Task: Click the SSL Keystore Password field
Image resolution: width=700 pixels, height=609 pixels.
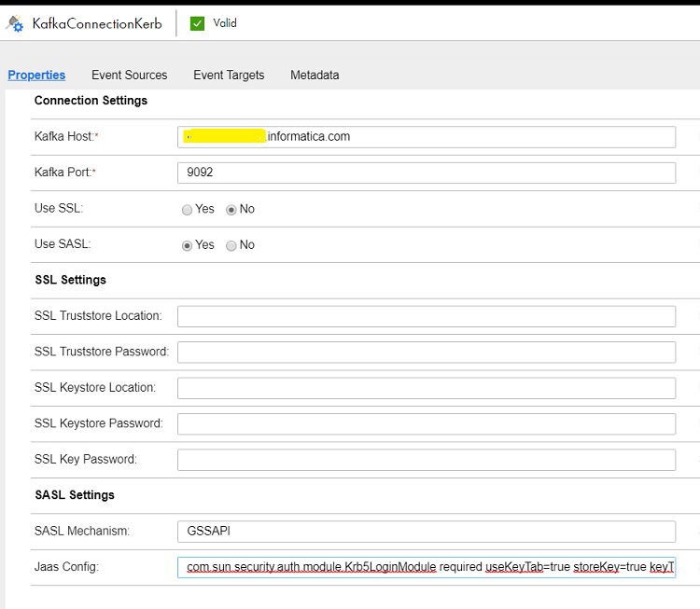Action: [x=427, y=423]
